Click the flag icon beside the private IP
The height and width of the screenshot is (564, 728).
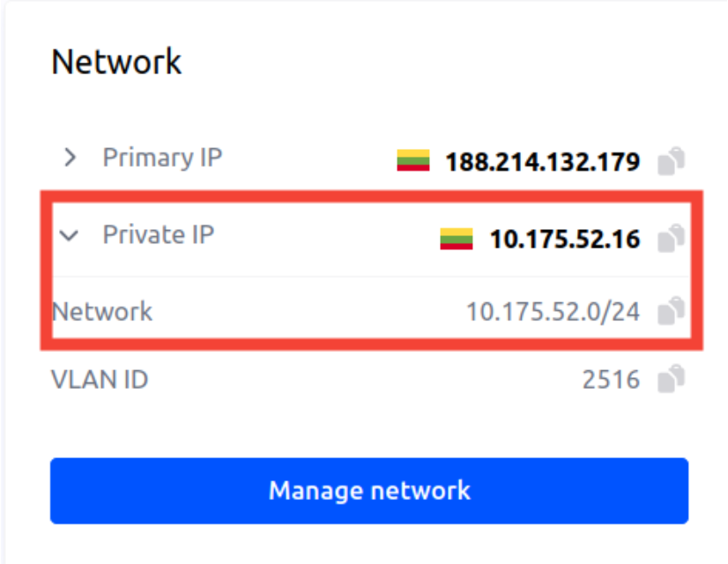click(x=457, y=238)
